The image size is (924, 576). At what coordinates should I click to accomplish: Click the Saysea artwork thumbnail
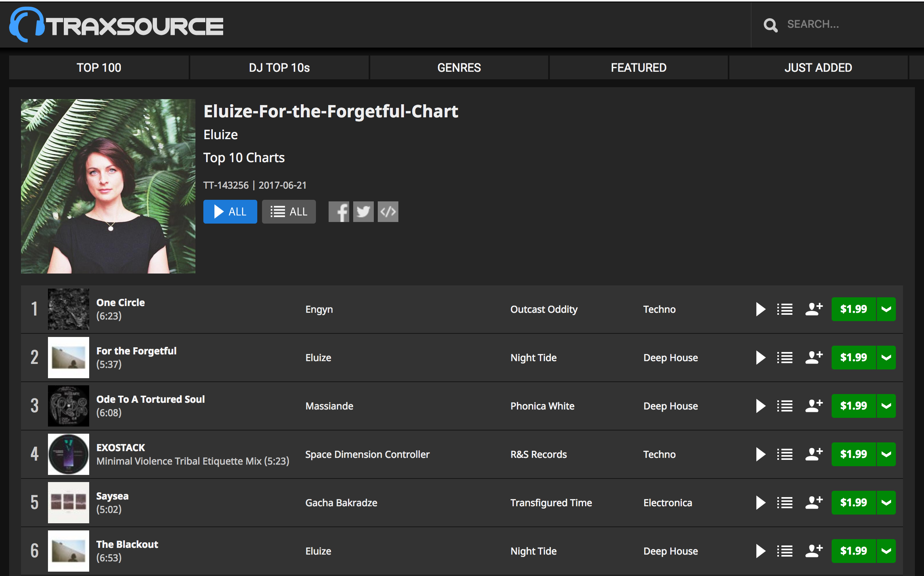click(x=68, y=503)
